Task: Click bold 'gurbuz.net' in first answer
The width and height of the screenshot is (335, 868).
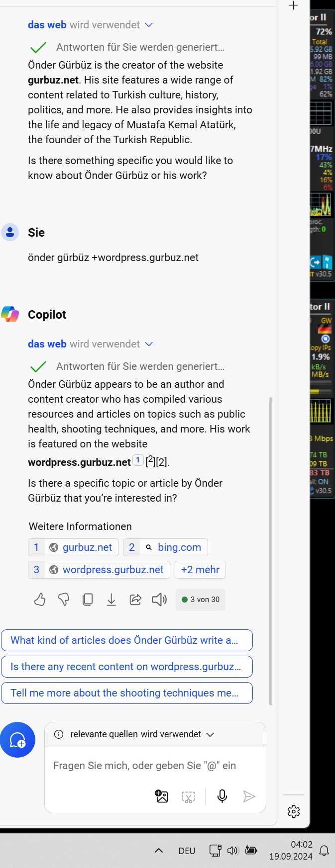Action: 53,80
